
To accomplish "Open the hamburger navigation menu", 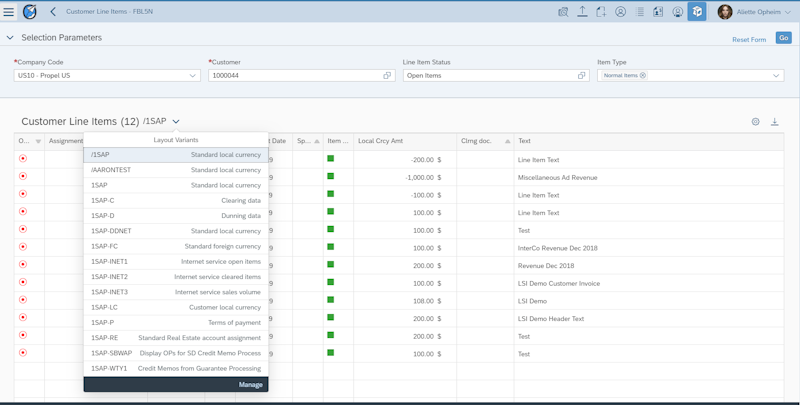I will [9, 12].
